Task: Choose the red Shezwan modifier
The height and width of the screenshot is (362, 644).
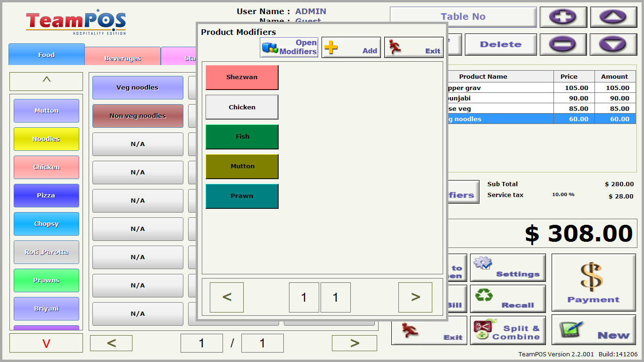Action: tap(242, 77)
